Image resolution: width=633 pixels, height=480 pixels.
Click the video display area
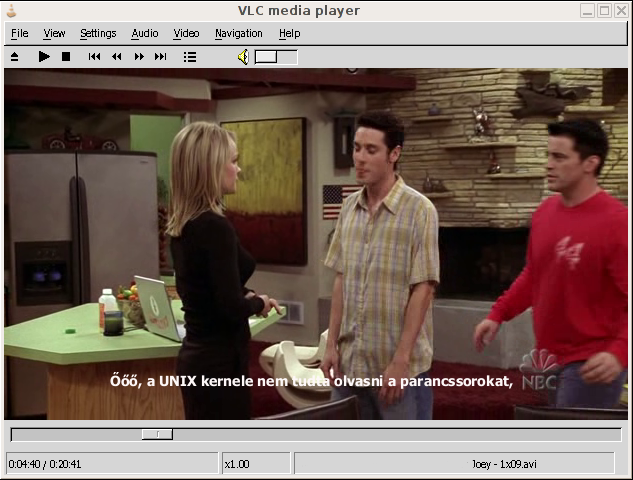(316, 244)
